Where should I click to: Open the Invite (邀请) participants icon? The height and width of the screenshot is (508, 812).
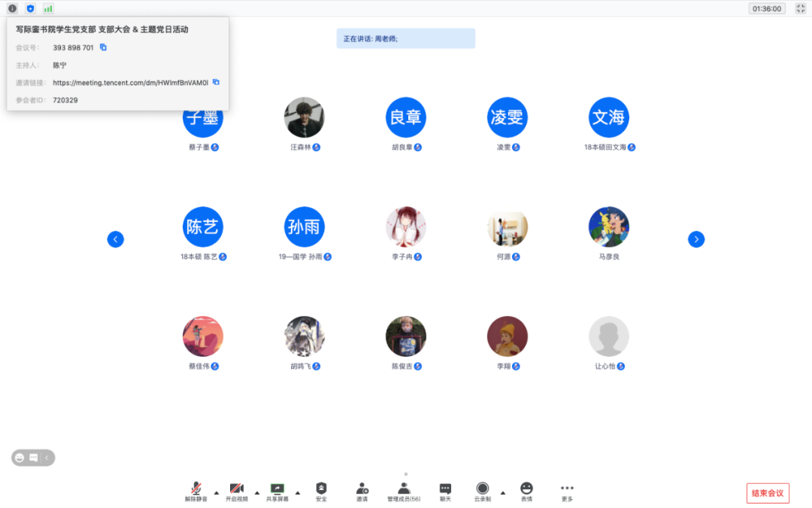click(362, 489)
